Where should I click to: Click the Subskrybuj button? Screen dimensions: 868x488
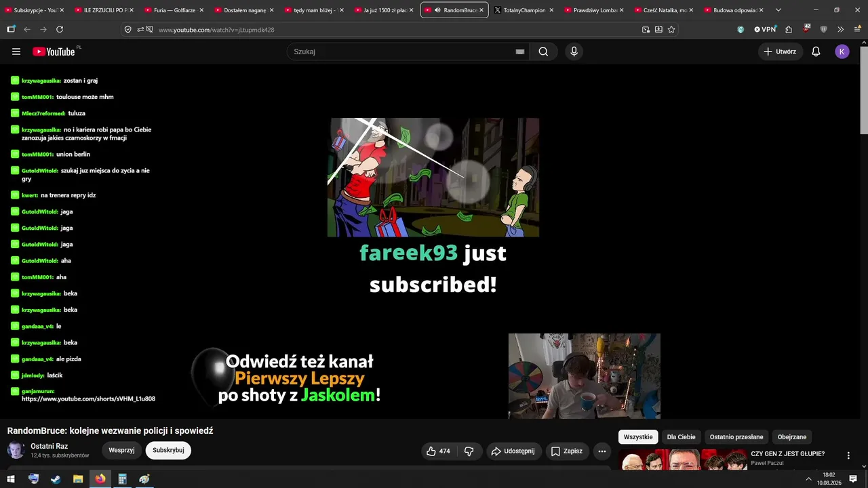(168, 450)
